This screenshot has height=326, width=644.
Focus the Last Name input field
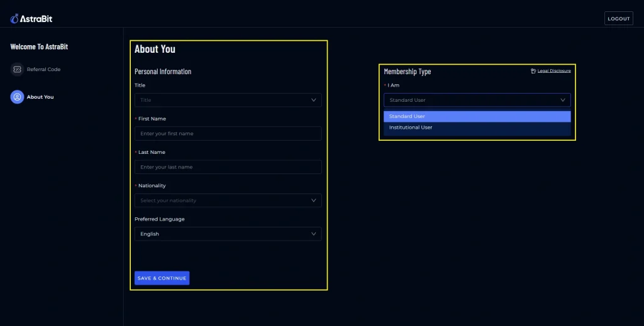point(228,167)
